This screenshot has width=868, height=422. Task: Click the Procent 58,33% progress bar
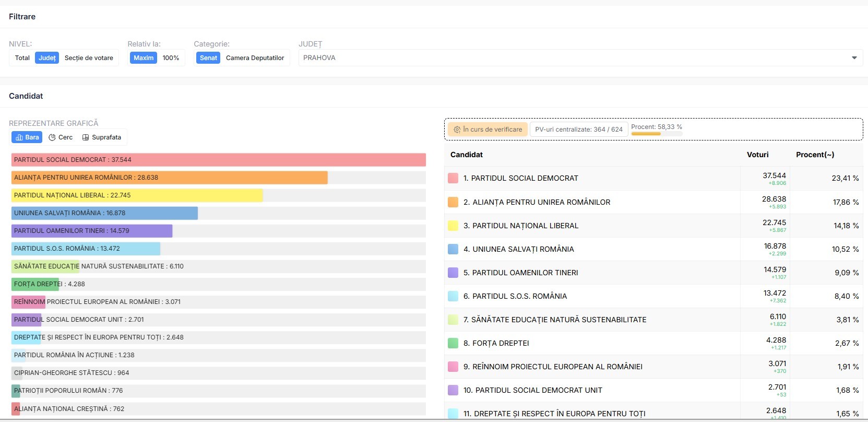pyautogui.click(x=657, y=134)
